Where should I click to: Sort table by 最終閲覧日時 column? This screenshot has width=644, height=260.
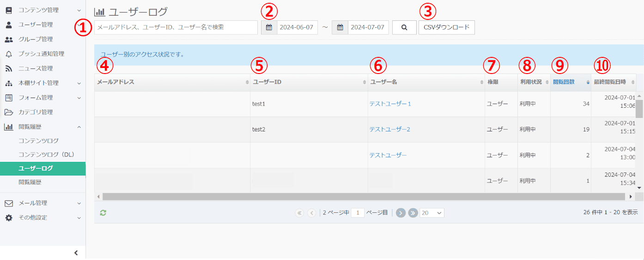click(610, 82)
